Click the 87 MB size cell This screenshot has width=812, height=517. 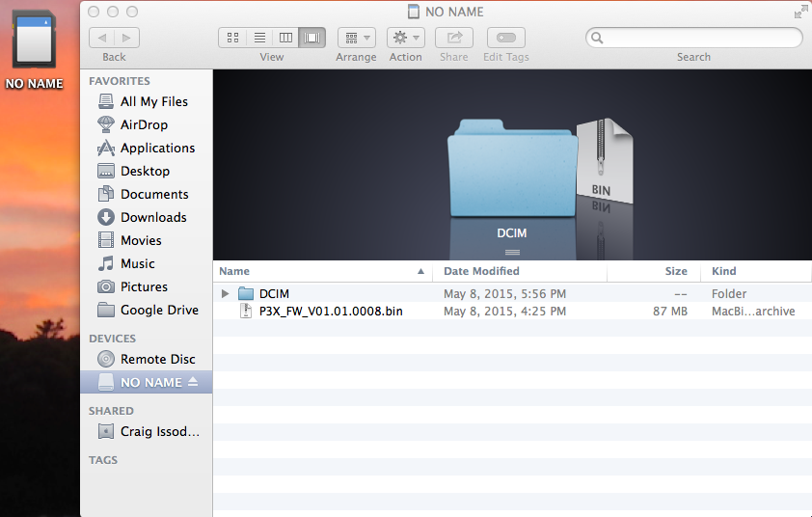[x=670, y=312]
